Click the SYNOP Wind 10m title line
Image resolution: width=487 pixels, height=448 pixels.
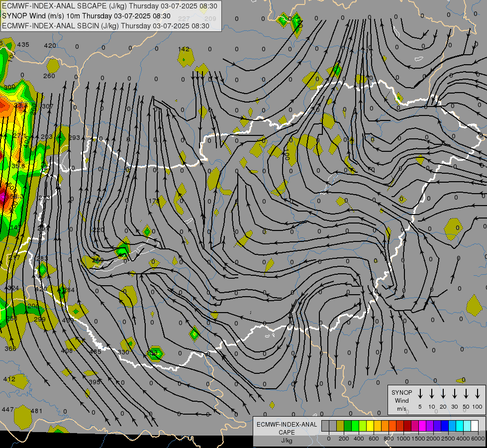point(86,16)
